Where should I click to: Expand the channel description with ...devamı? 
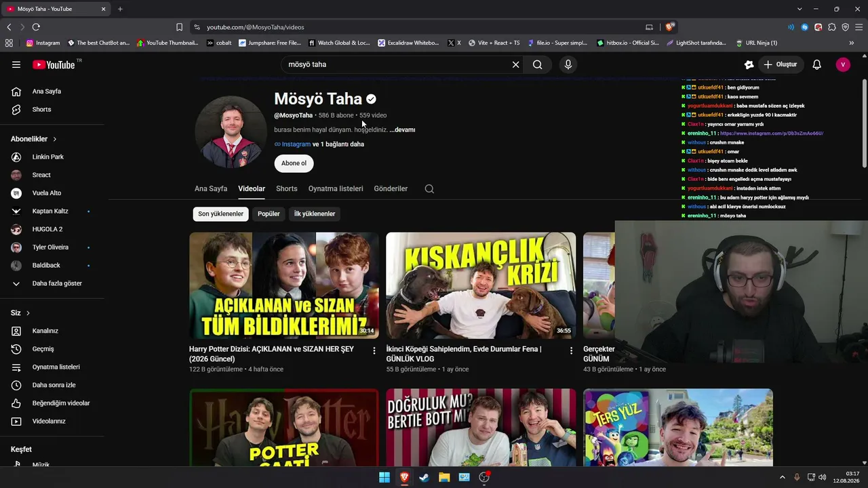(x=402, y=129)
